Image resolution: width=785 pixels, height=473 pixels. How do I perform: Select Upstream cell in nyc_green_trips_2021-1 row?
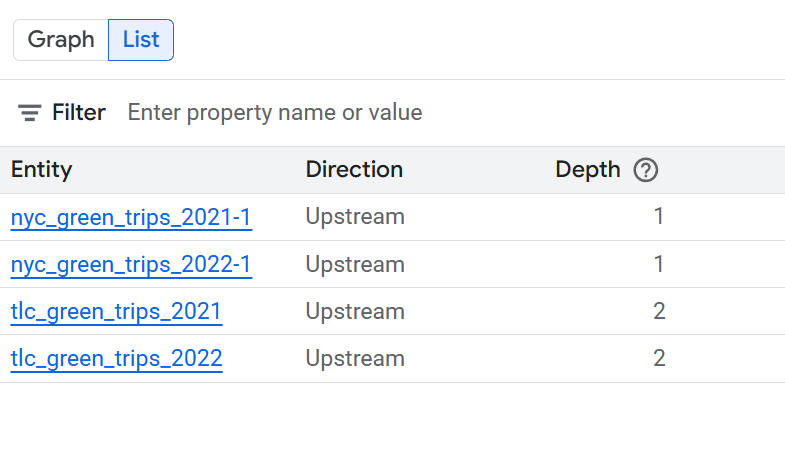click(355, 217)
